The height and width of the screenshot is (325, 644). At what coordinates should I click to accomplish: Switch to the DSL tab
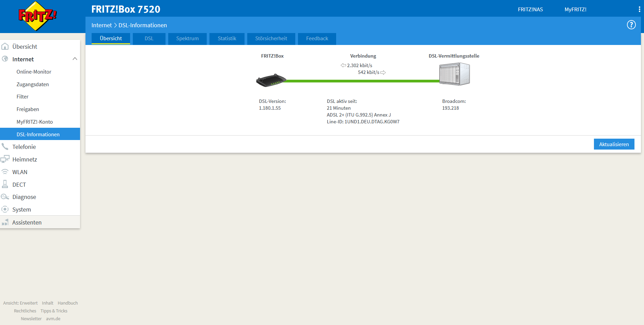pyautogui.click(x=149, y=38)
